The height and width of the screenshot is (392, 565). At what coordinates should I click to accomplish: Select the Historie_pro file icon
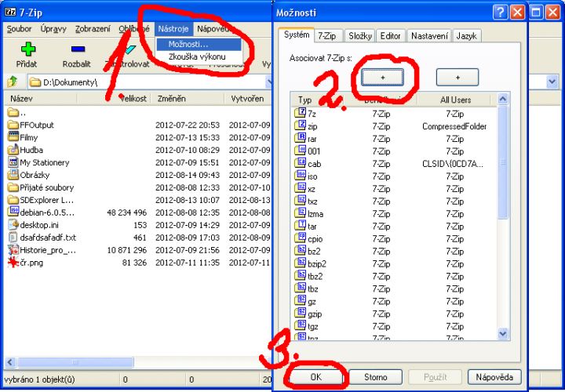[13, 250]
